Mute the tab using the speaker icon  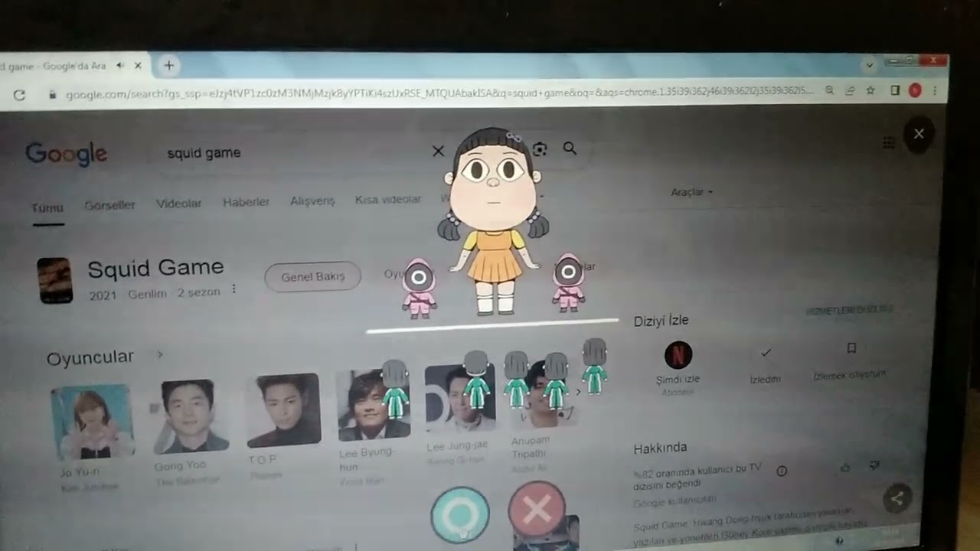121,66
